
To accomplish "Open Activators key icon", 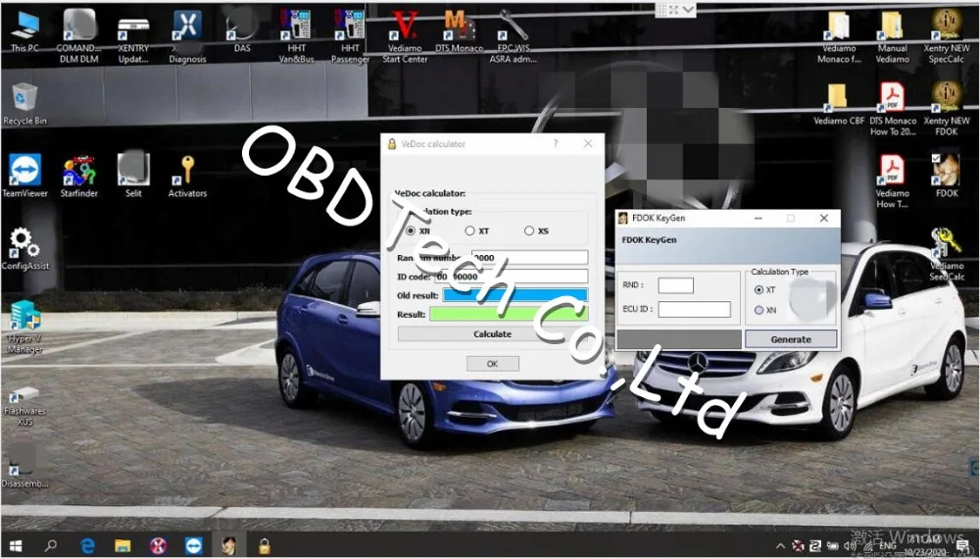I will 187,177.
